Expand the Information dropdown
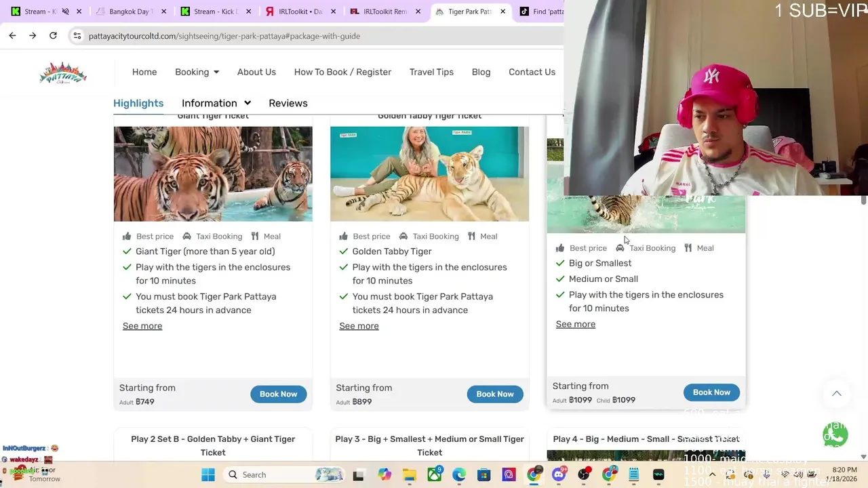This screenshot has width=868, height=488. pos(216,103)
